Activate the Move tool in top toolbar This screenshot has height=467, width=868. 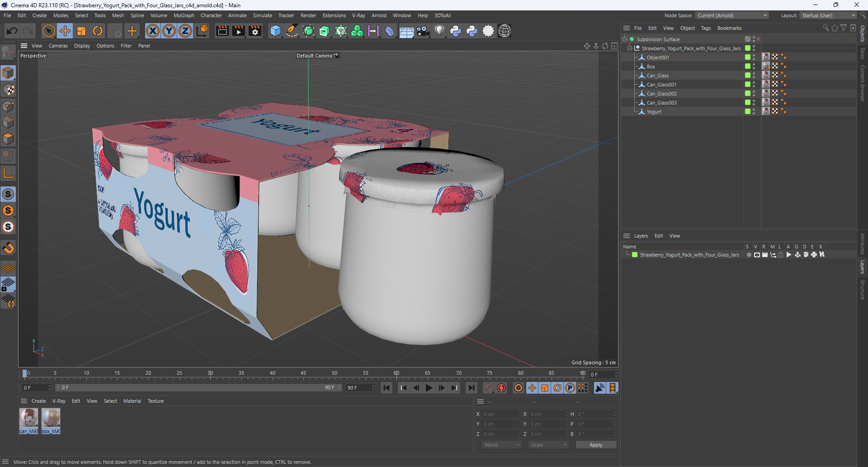tap(65, 31)
